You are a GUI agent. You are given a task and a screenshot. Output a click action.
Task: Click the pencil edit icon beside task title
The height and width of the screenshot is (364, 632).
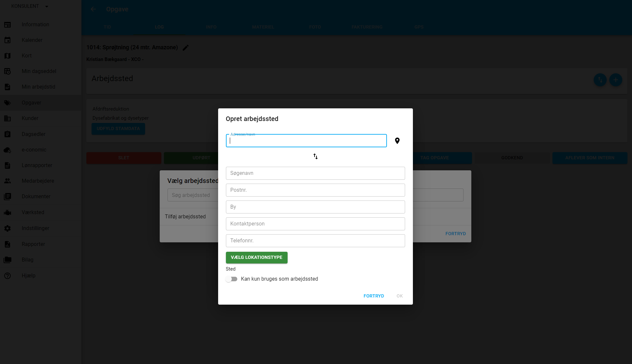point(185,48)
